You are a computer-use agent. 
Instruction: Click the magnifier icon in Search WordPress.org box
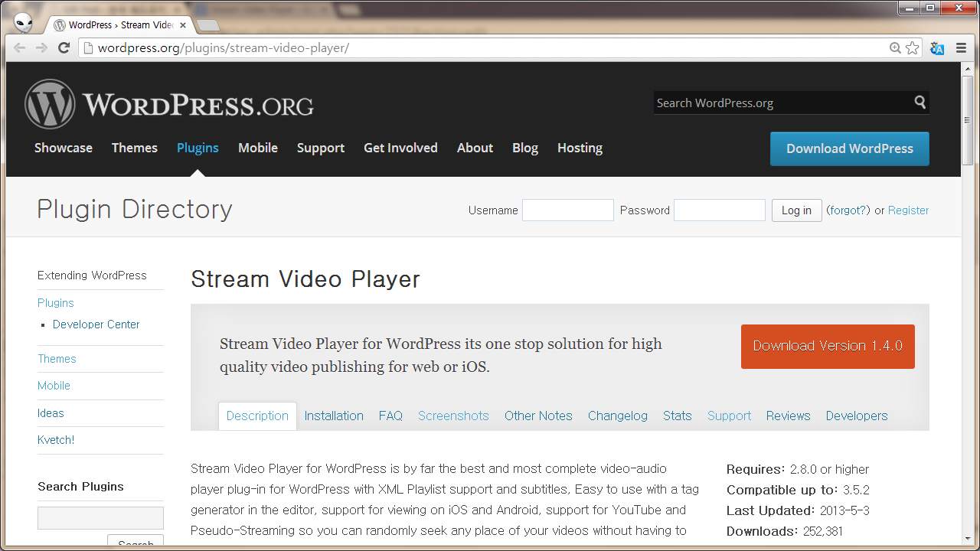(919, 102)
